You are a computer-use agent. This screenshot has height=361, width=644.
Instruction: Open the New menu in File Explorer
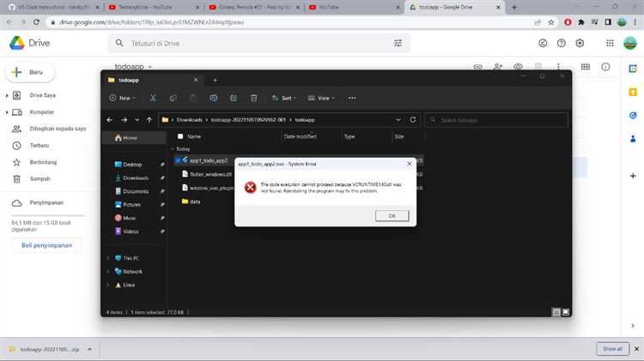tap(123, 98)
